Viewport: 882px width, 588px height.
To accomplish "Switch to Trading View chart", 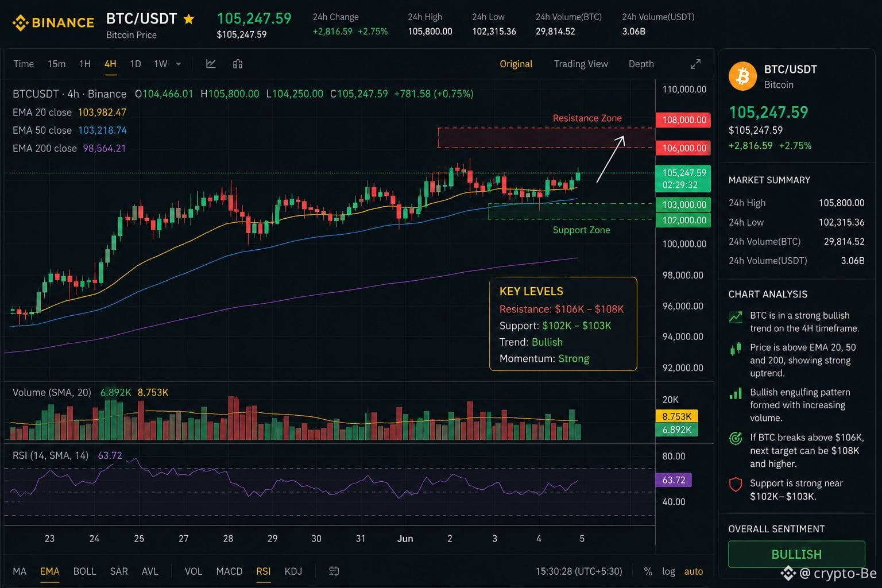I will [581, 64].
